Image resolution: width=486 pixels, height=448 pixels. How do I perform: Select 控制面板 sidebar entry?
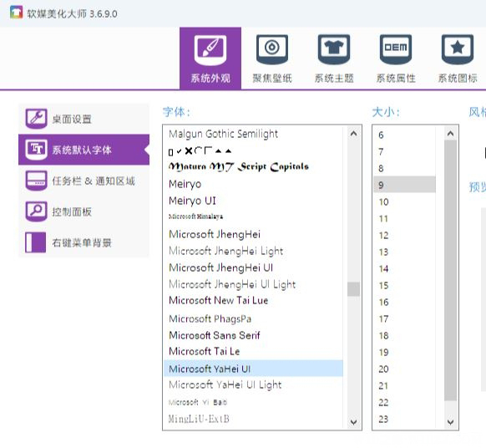tap(84, 211)
